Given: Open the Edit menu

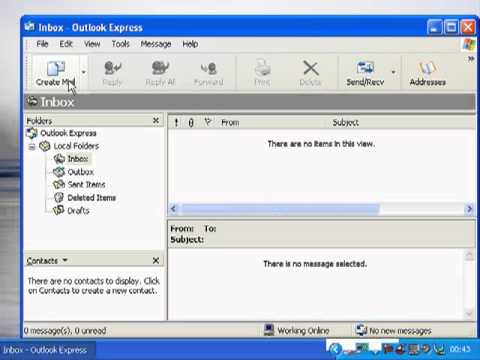Looking at the screenshot, I should point(66,44).
